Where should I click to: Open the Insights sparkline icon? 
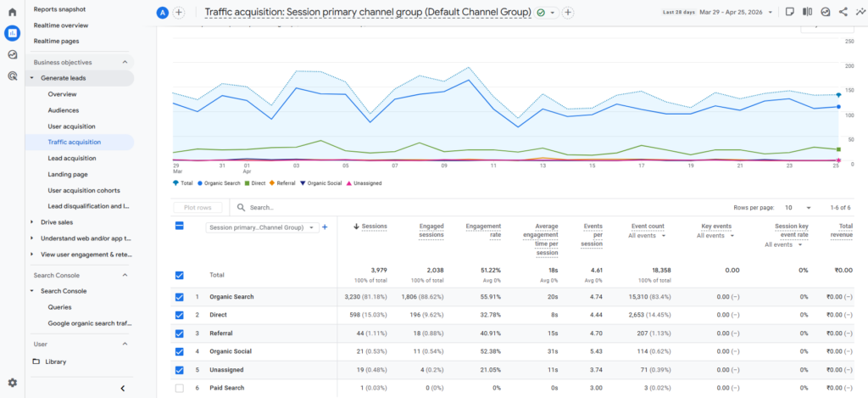tap(860, 12)
